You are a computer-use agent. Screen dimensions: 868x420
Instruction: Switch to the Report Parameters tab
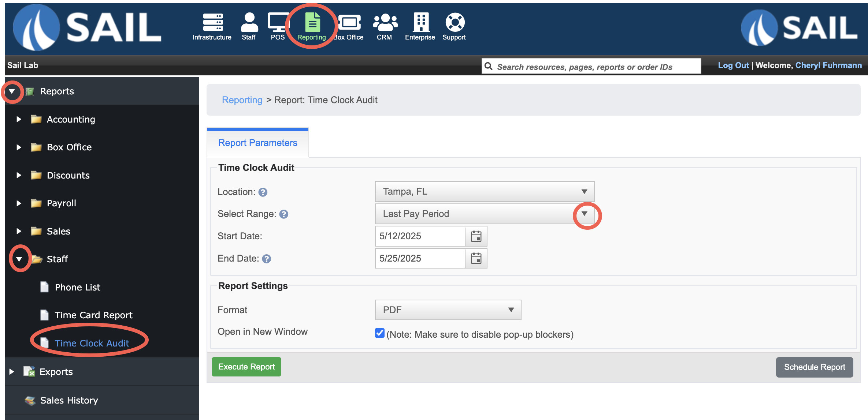(x=257, y=143)
